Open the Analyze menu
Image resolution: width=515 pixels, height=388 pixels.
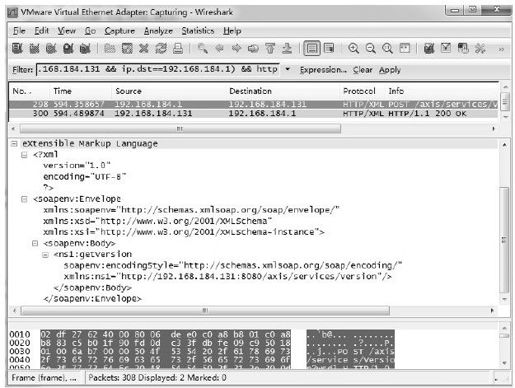pos(158,31)
